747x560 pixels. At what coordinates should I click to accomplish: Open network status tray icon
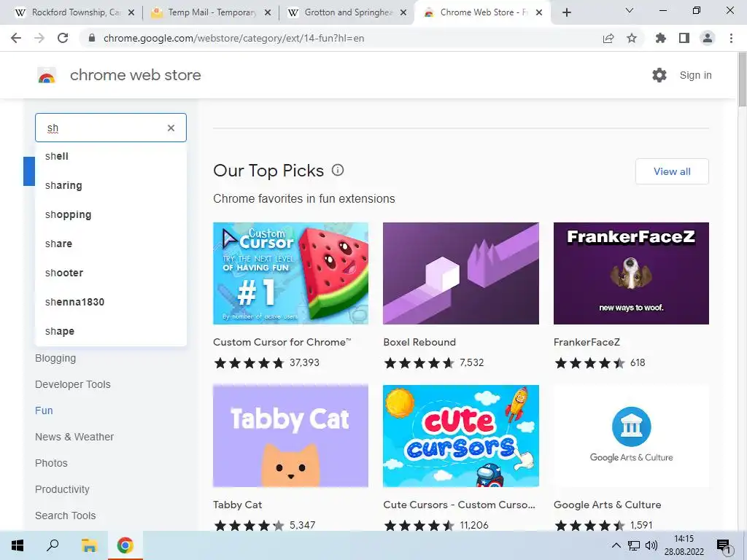[x=634, y=545]
